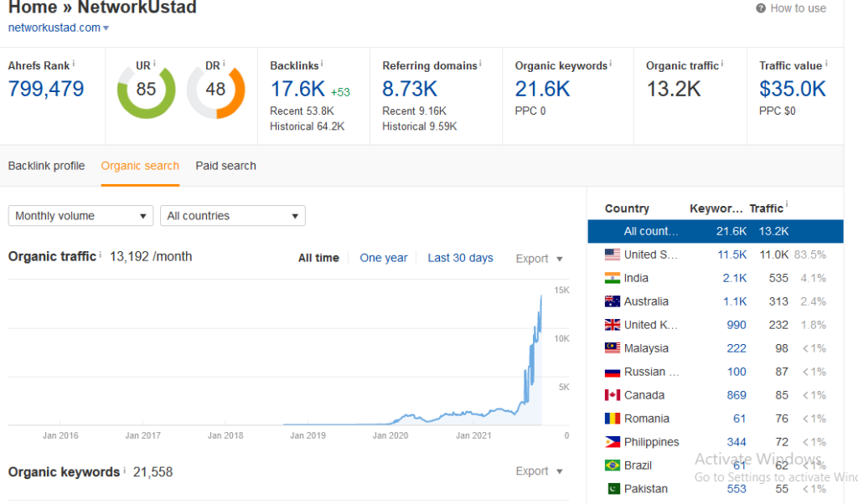
Task: Click info icon beside Organic traffic 13,192 /month
Action: point(101,255)
